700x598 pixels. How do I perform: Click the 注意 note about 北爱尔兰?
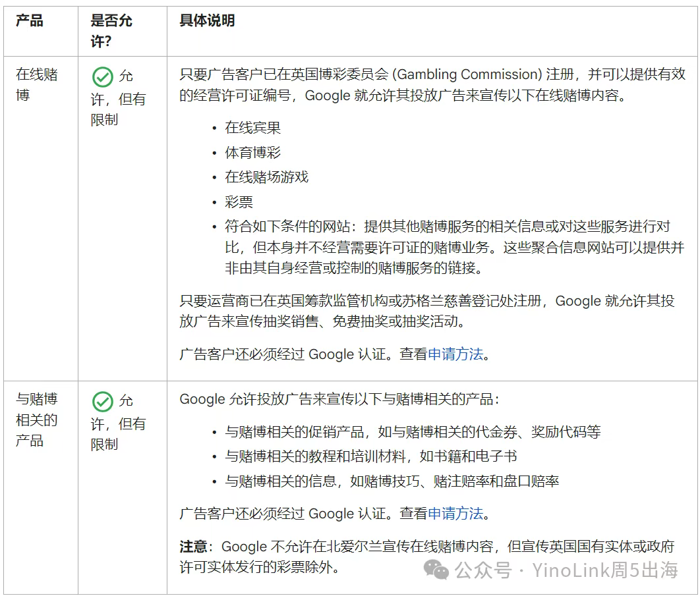pos(426,557)
